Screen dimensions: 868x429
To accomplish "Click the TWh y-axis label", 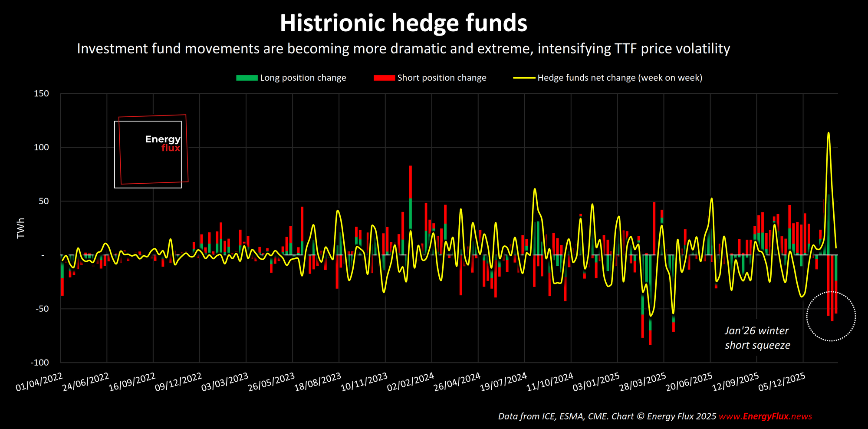I will pyautogui.click(x=21, y=228).
